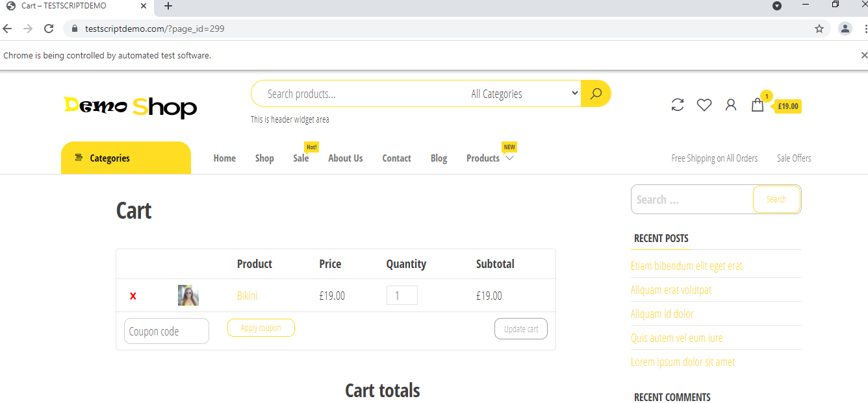Image resolution: width=868 pixels, height=403 pixels.
Task: Open a new tab with the plus icon
Action: pyautogui.click(x=168, y=6)
